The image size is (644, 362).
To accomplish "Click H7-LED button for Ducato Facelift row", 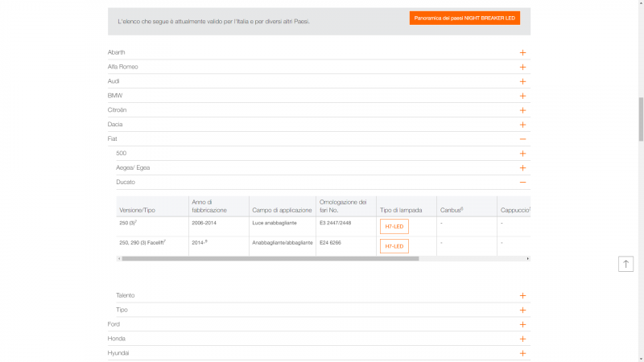I will click(394, 246).
